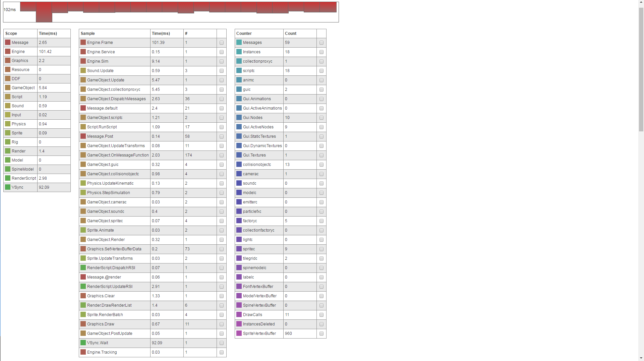
Task: Click the Input scope row label
Action: [16, 115]
